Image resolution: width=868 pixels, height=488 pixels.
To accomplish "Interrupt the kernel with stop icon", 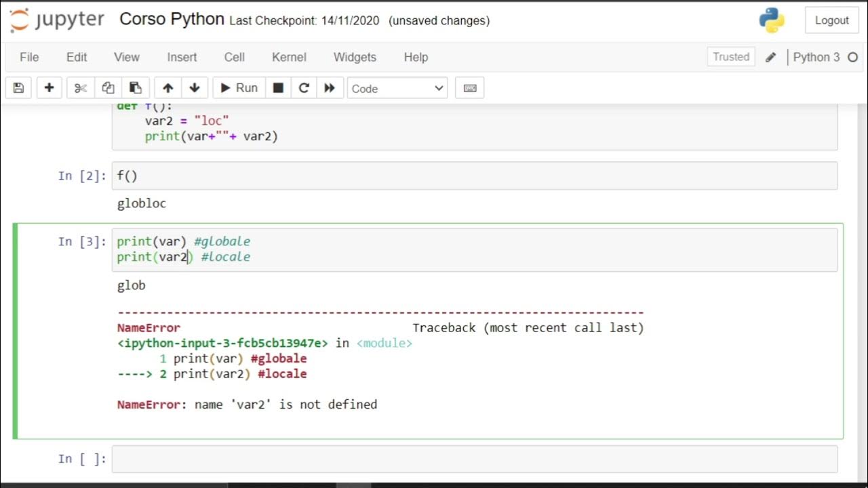I will click(x=278, y=88).
